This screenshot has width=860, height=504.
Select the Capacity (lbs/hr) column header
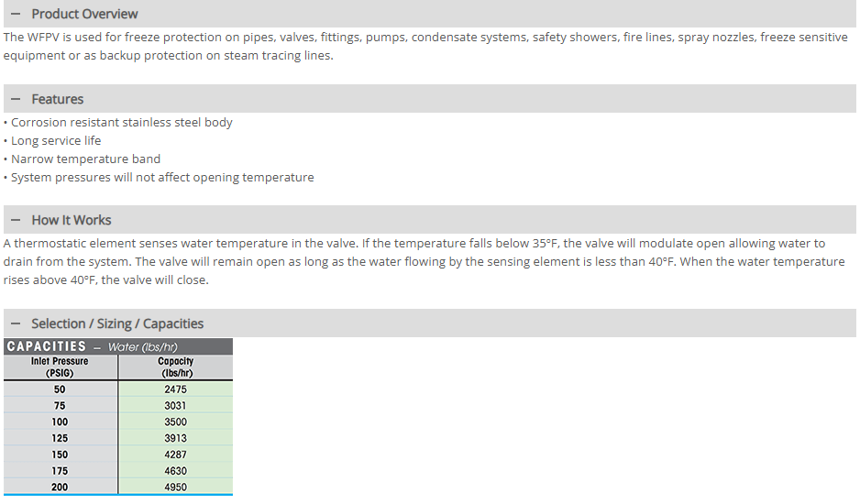coord(175,367)
